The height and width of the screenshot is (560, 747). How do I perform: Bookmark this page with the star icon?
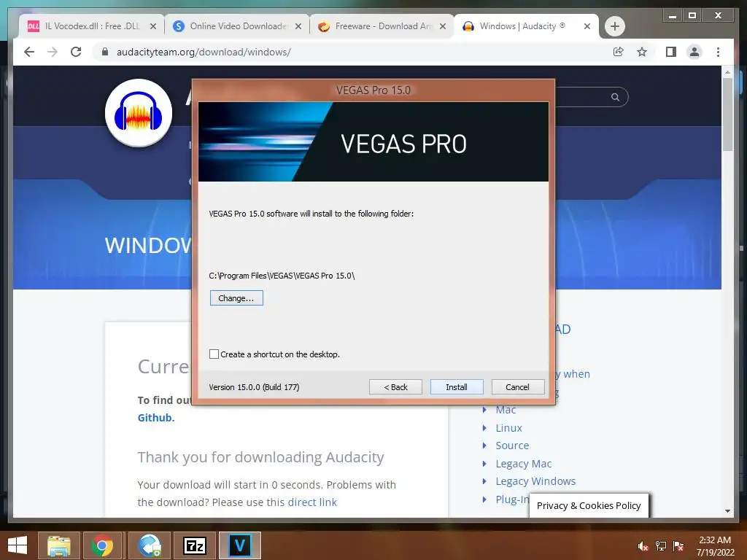pyautogui.click(x=642, y=52)
